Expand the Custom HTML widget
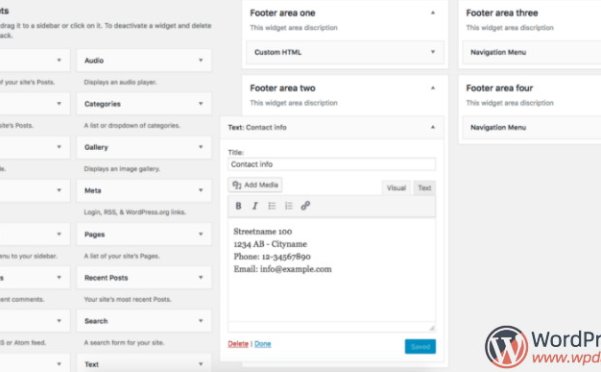The height and width of the screenshot is (372, 601). (x=433, y=52)
